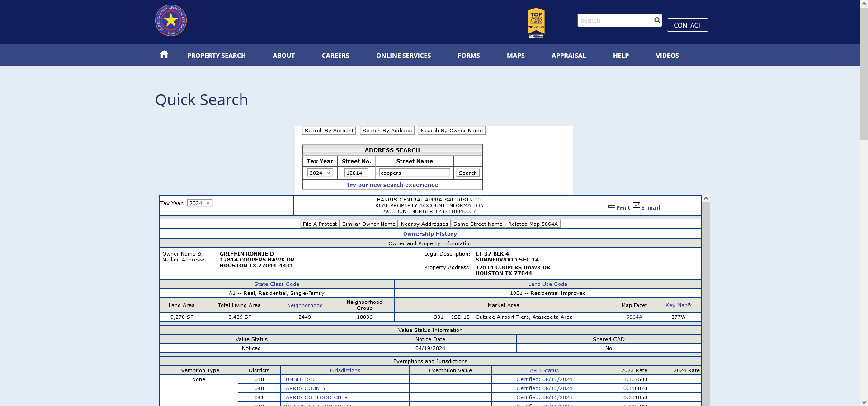Open the HARRIS CO FLOOD CNTRL link
This screenshot has width=868, height=406.
[316, 397]
